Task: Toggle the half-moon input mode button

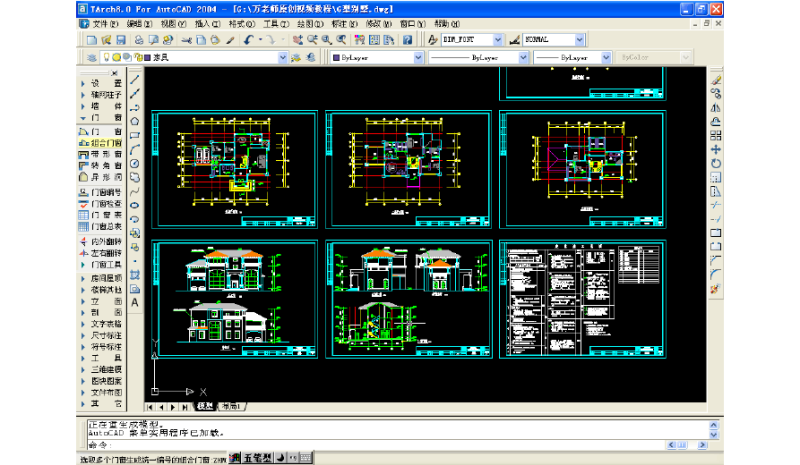Action: [280, 458]
